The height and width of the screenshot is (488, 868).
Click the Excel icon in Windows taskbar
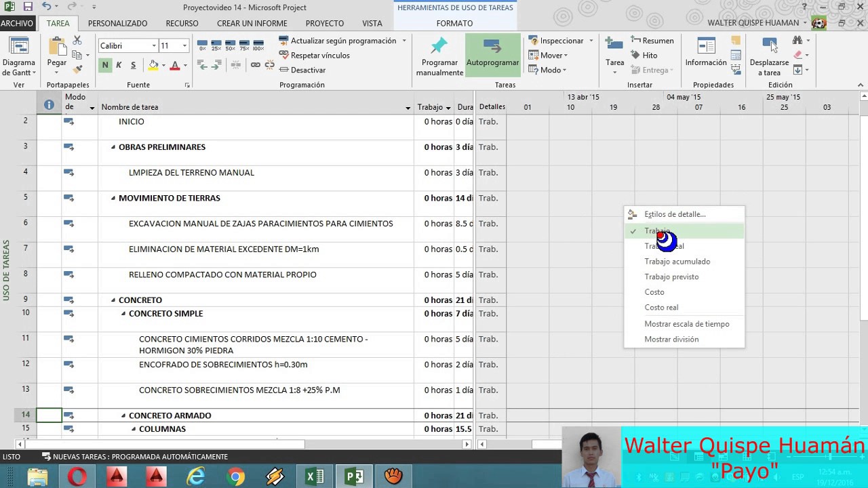click(315, 476)
